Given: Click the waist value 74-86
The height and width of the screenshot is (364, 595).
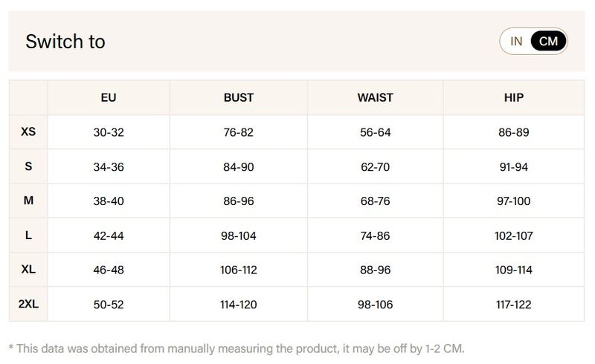Looking at the screenshot, I should click(375, 235).
